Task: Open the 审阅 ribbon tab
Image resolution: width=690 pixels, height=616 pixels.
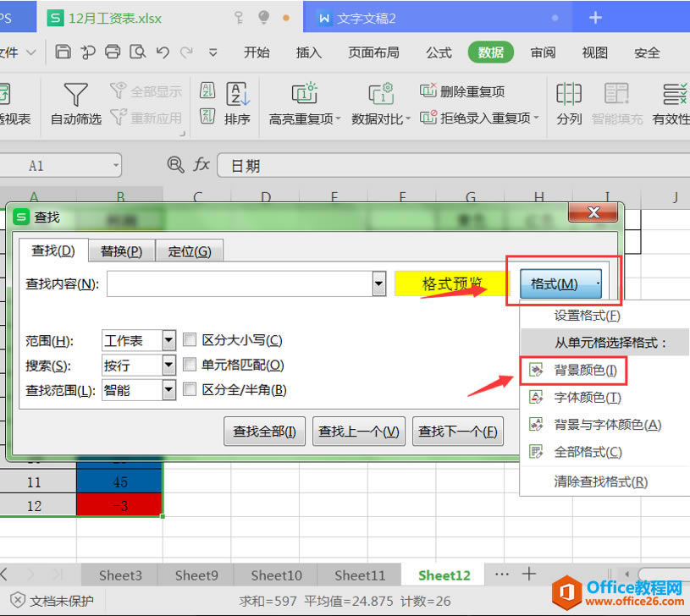Action: pos(543,52)
